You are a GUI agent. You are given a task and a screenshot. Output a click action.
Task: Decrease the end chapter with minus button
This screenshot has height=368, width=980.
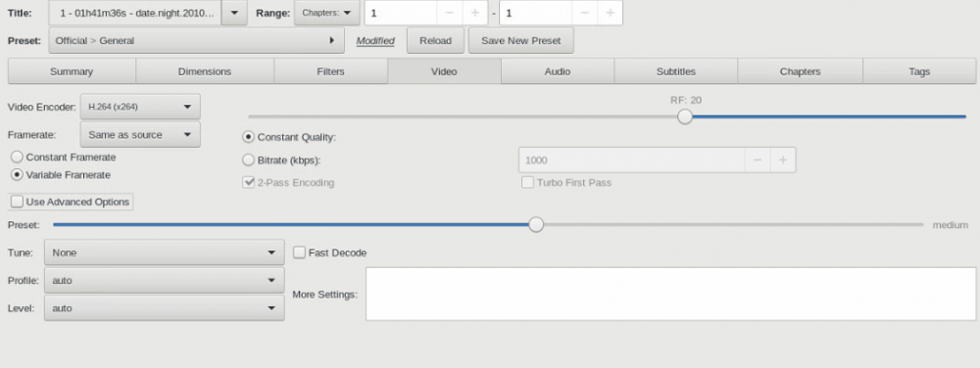pyautogui.click(x=584, y=13)
